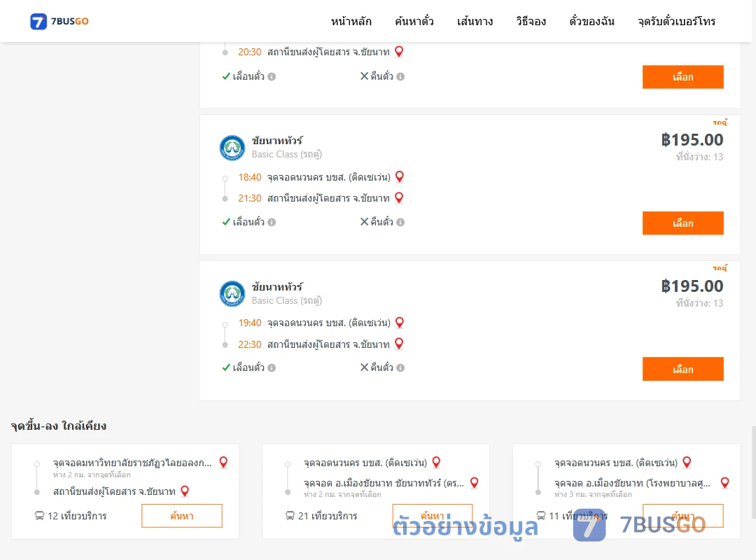Click bus icon next to 12 เที่ยวบริการ

click(39, 516)
